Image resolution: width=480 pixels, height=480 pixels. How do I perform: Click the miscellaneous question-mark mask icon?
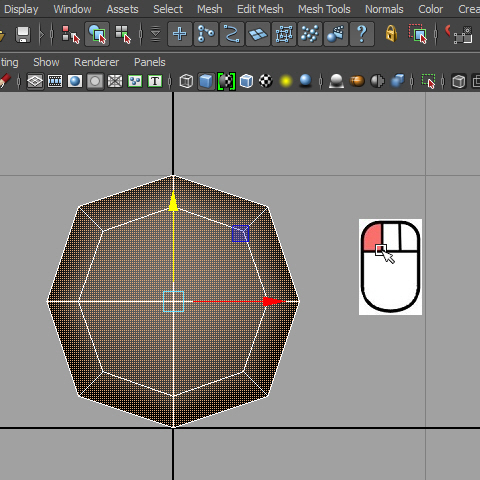tap(362, 34)
